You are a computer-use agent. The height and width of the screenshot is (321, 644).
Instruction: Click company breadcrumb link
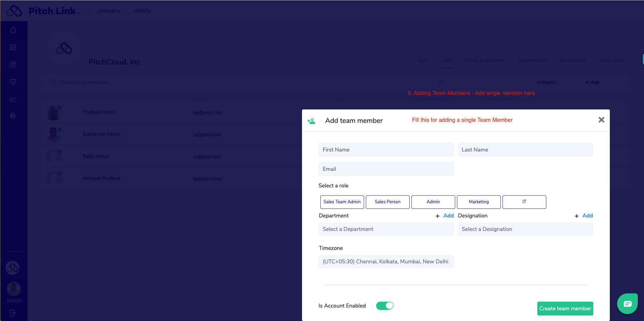(109, 11)
